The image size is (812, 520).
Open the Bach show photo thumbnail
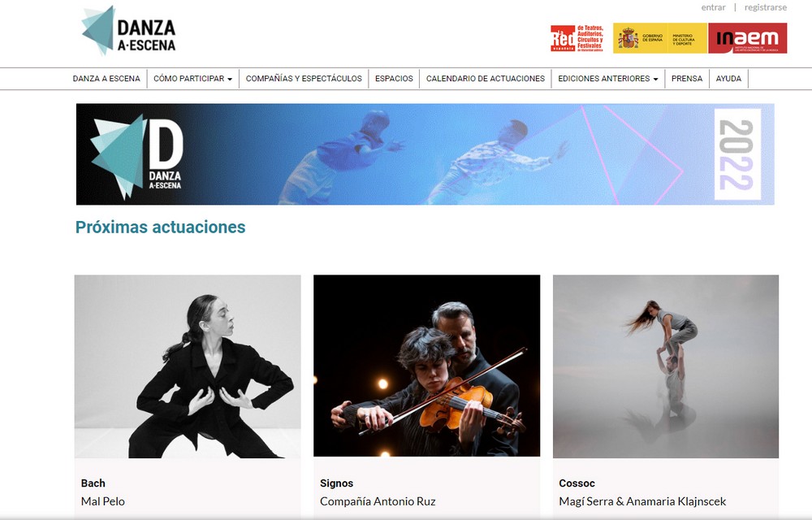[x=188, y=366]
